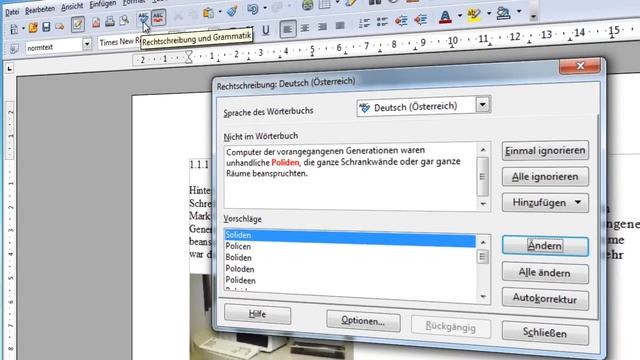The height and width of the screenshot is (360, 640).
Task: Open the Page Preview magnifier icon
Action: pyautogui.click(x=124, y=20)
